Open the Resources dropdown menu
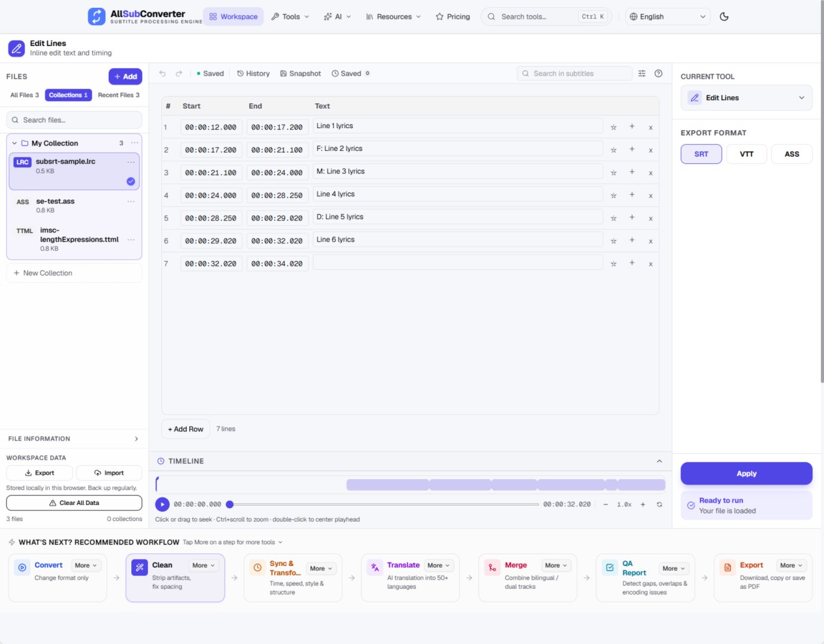The height and width of the screenshot is (644, 824). [x=393, y=17]
